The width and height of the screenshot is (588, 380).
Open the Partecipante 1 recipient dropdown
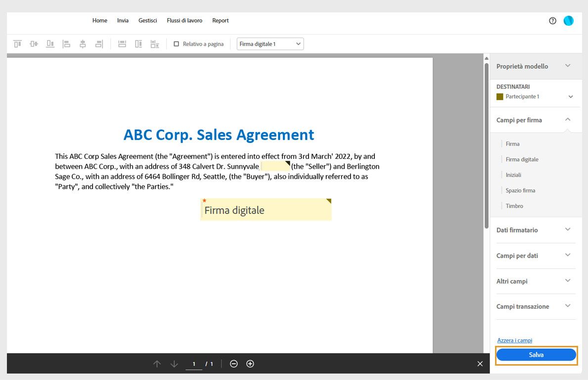pyautogui.click(x=535, y=96)
